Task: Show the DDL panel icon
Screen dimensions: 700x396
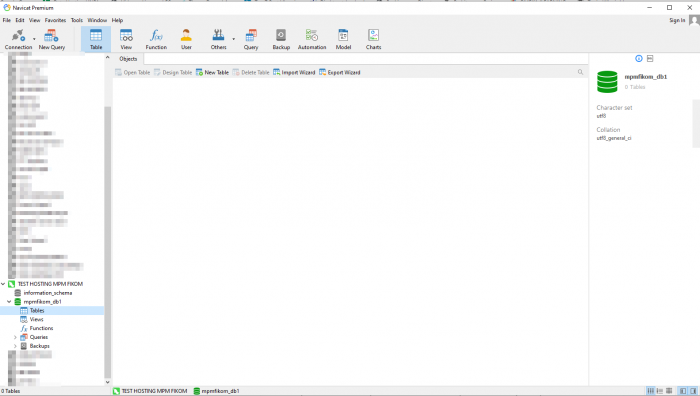Action: pyautogui.click(x=650, y=58)
